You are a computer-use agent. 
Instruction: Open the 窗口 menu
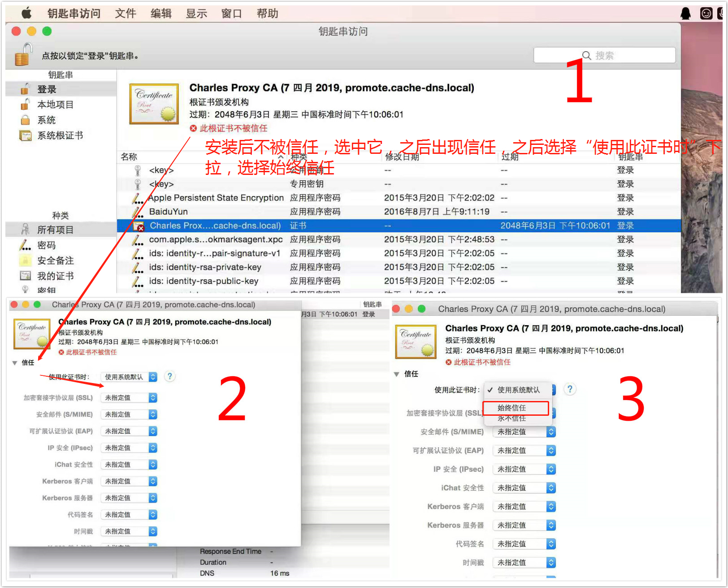232,13
